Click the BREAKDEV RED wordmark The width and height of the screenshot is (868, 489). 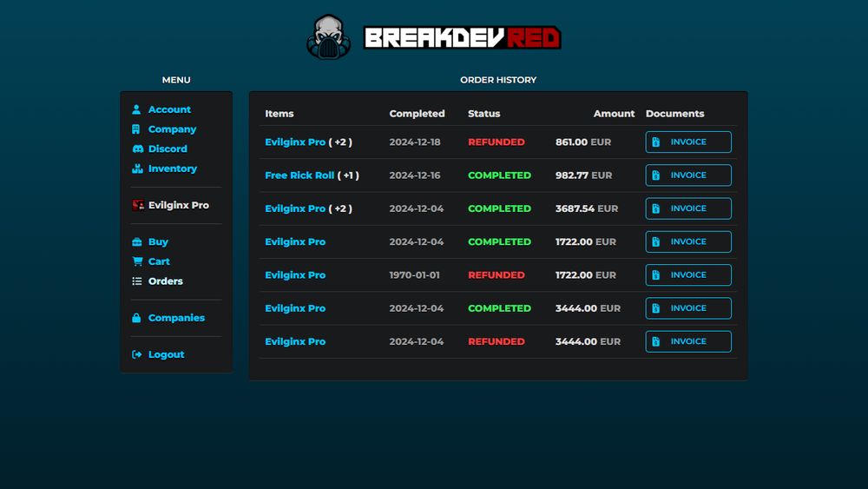463,37
